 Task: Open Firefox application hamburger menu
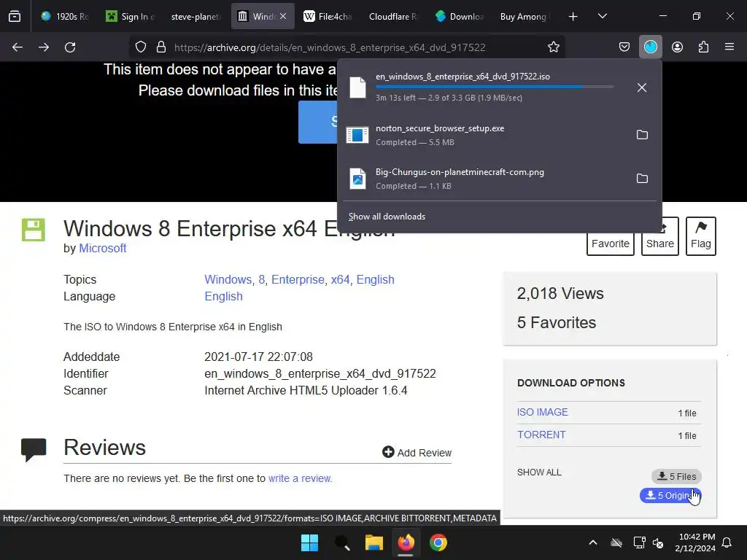[729, 47]
